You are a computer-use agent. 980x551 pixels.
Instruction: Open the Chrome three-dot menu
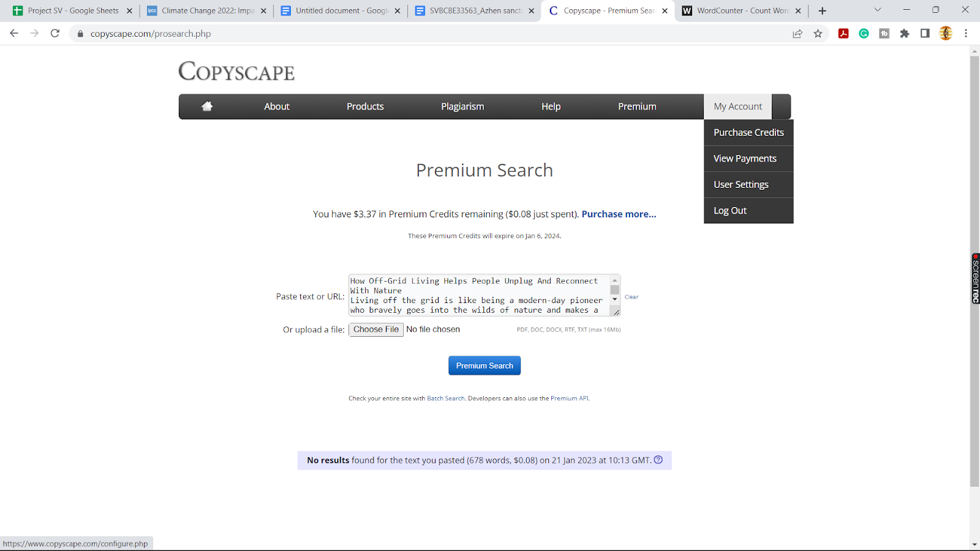point(966,34)
